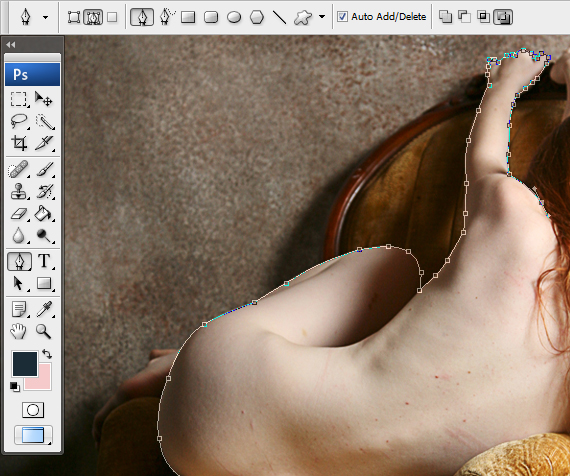
Task: Select the Eyedropper tool
Action: 44,309
